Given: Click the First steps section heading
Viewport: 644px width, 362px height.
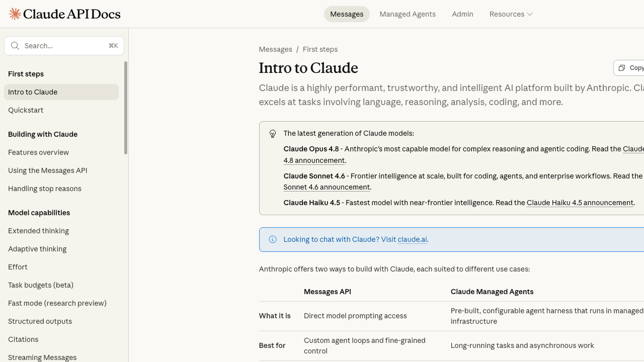Looking at the screenshot, I should [x=26, y=74].
